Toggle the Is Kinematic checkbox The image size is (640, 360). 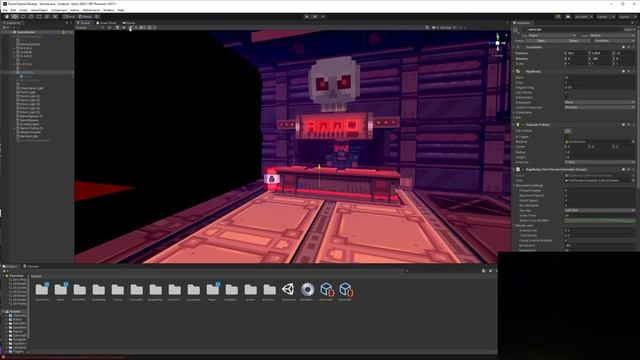tap(566, 98)
